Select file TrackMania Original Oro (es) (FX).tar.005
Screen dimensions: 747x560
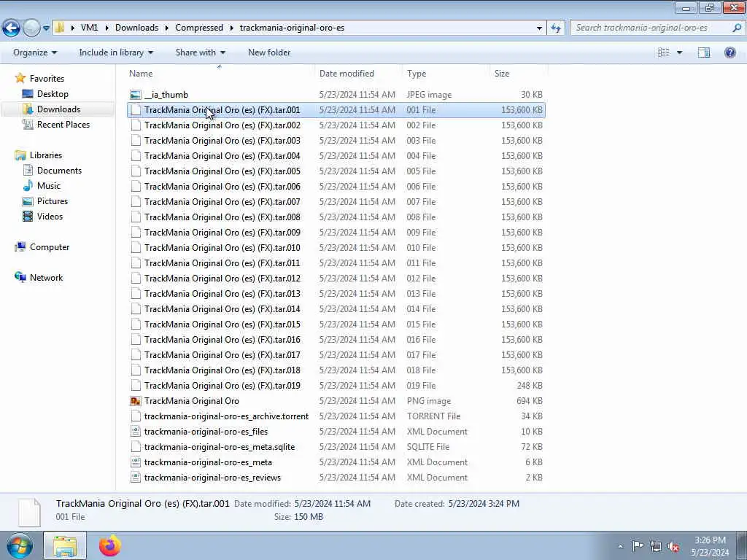tap(222, 171)
